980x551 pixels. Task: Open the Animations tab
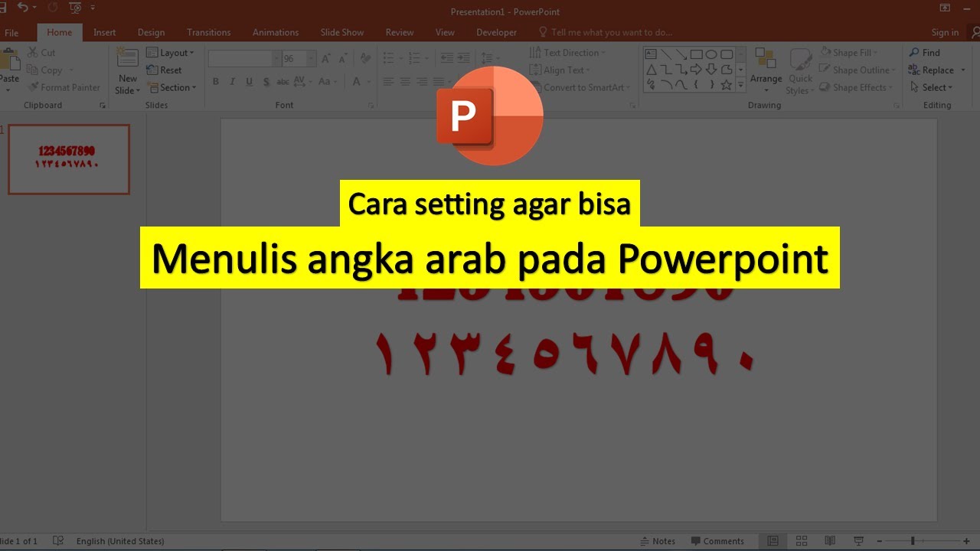(x=276, y=32)
